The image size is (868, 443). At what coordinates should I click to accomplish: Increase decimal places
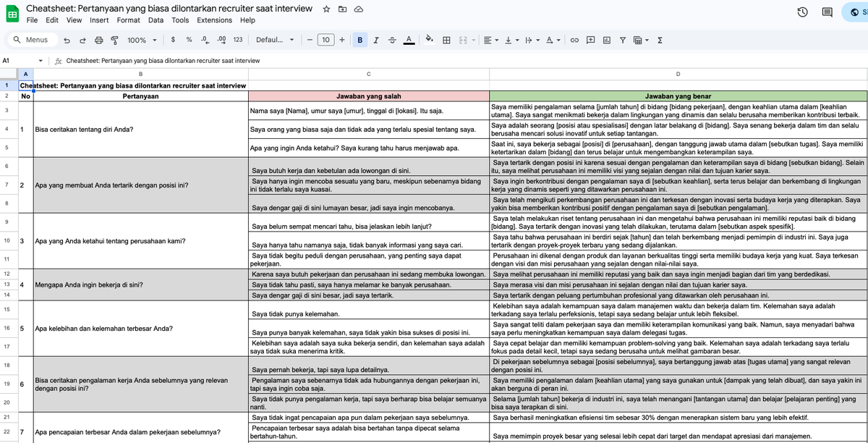[221, 41]
